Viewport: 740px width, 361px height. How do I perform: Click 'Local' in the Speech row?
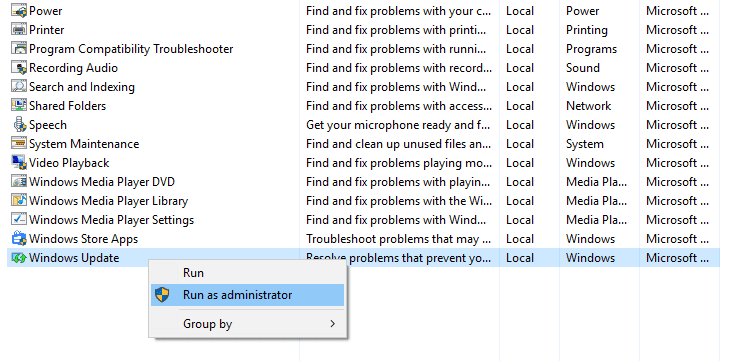point(520,125)
